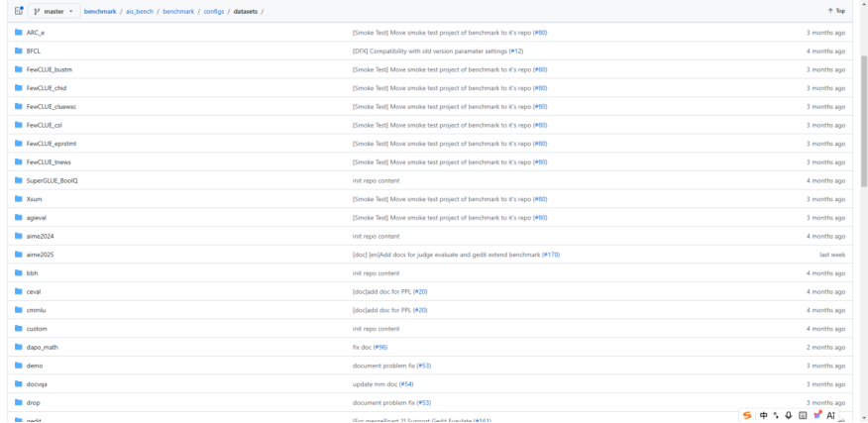Go to ais_bench in the breadcrumb
Screen dimensions: 868x423
point(140,11)
